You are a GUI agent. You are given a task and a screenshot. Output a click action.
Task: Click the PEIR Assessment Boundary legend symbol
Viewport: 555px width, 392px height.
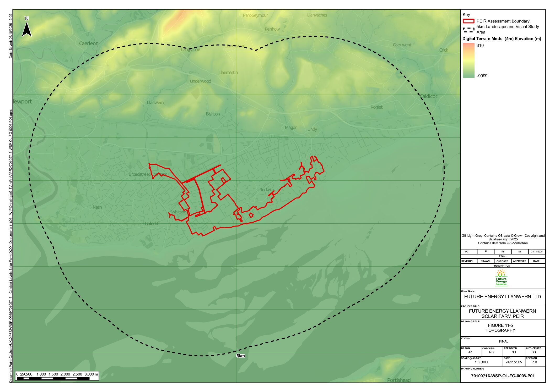[469, 21]
